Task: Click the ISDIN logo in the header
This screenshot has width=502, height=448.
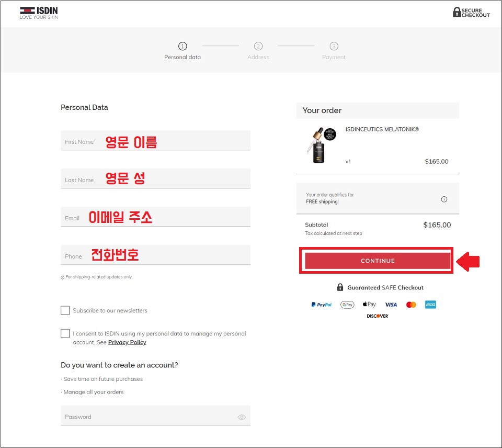Action: coord(39,13)
